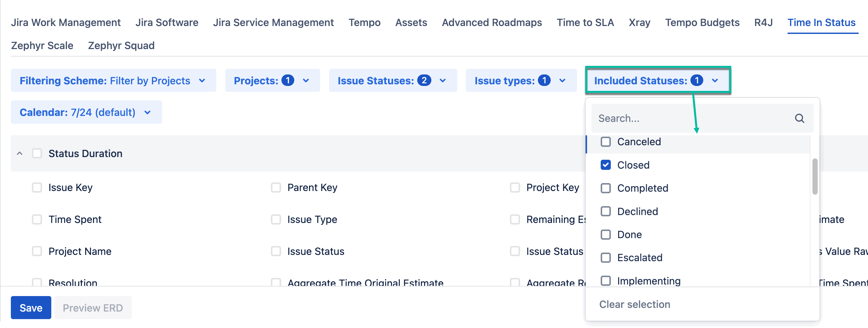Select the Status Duration group checkbox

[37, 153]
